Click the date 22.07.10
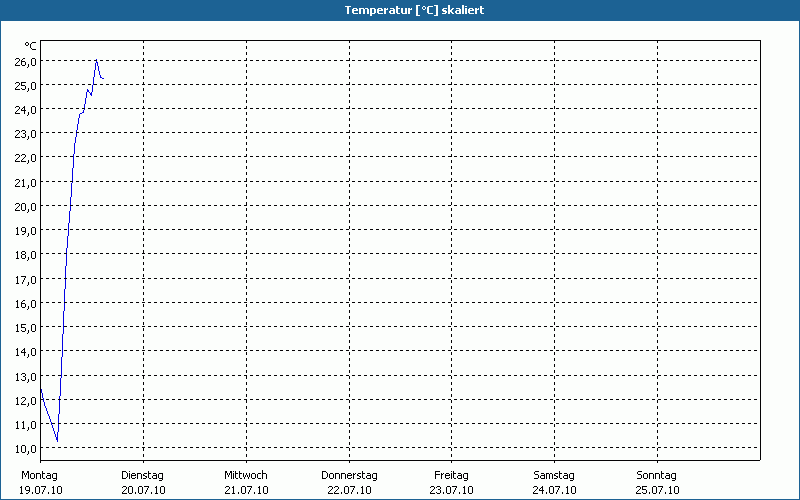The width and height of the screenshot is (800, 500). pos(349,490)
